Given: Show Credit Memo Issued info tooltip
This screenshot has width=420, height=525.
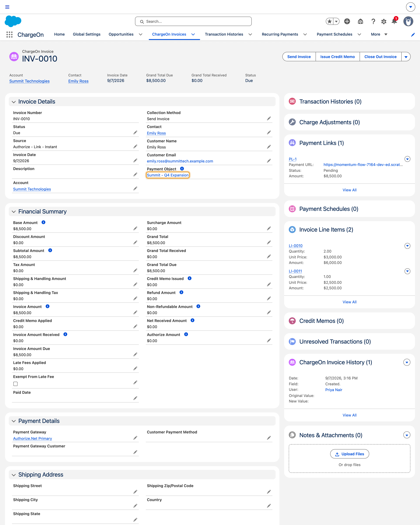Looking at the screenshot, I should (189, 278).
